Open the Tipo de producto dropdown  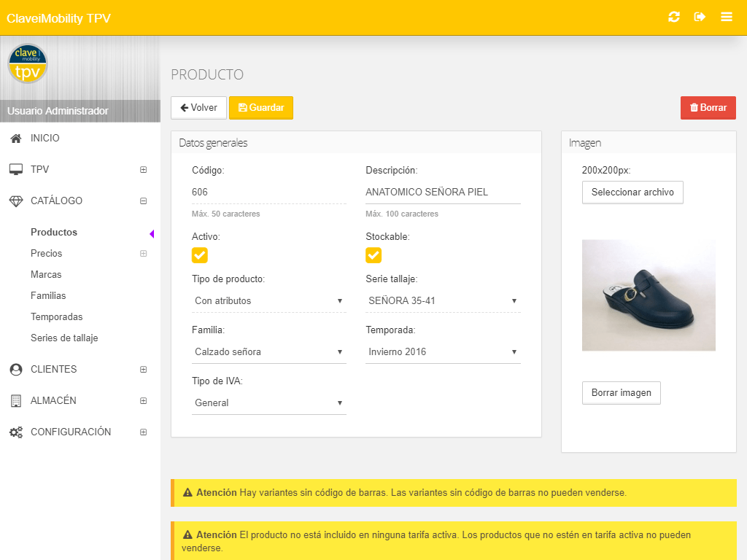click(x=268, y=301)
